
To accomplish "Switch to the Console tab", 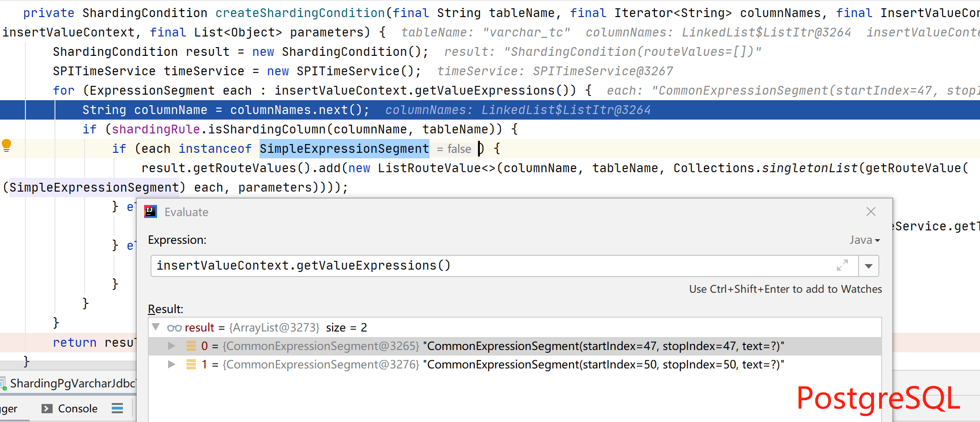I will pyautogui.click(x=77, y=408).
